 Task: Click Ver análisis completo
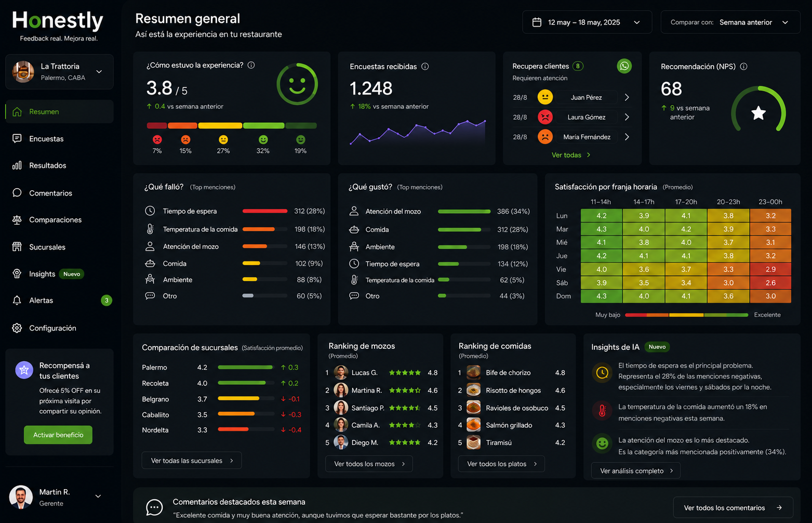point(636,471)
